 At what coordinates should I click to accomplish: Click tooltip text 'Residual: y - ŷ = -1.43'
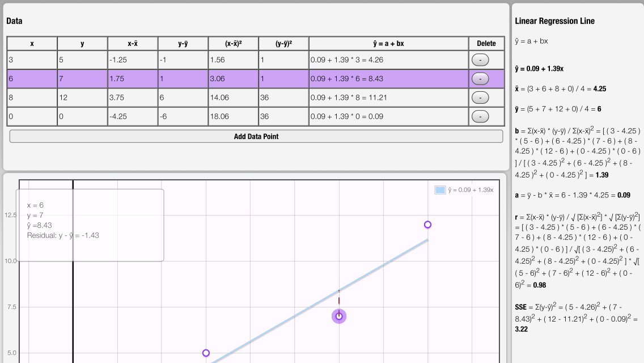click(63, 235)
